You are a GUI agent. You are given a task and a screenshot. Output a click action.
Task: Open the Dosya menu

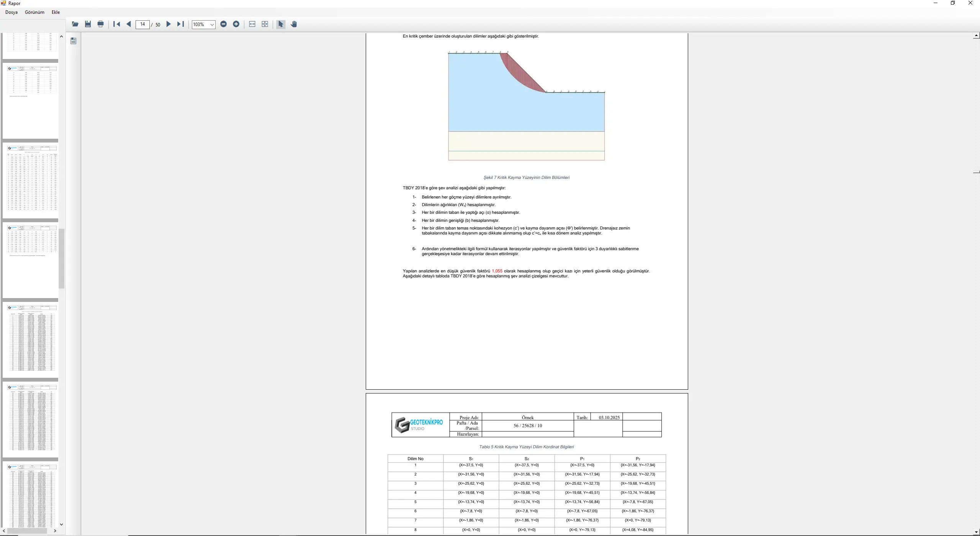coord(11,12)
